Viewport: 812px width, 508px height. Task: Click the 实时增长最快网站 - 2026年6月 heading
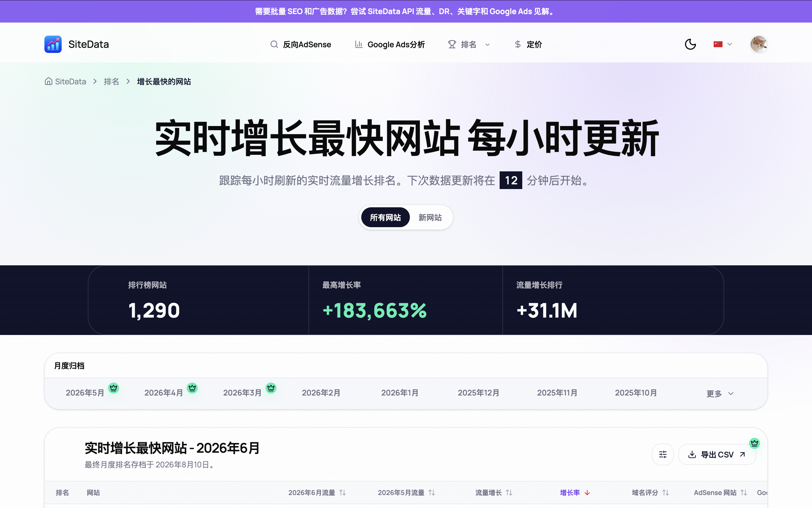pos(172,448)
